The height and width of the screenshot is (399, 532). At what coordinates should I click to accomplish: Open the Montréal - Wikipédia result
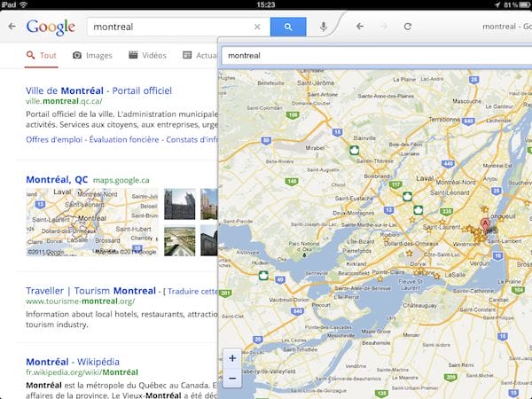tap(73, 362)
